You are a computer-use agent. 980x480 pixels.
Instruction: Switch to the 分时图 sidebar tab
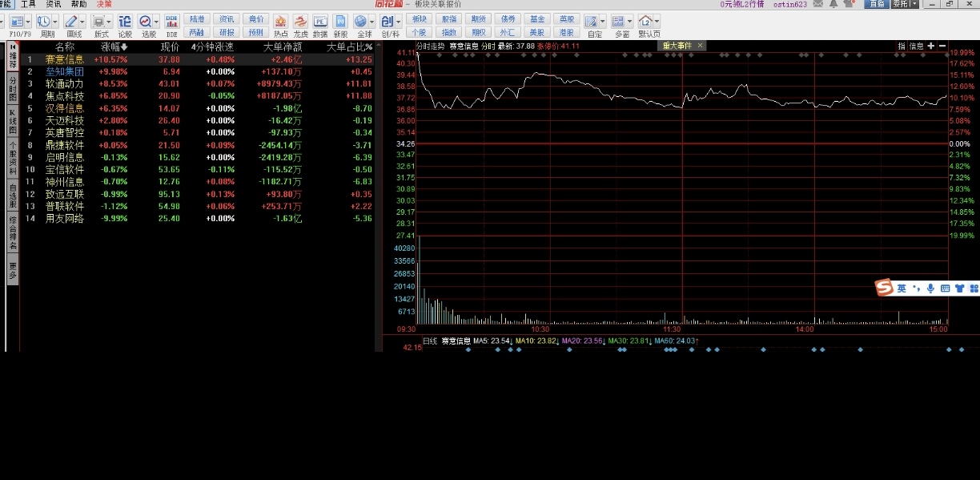(13, 88)
